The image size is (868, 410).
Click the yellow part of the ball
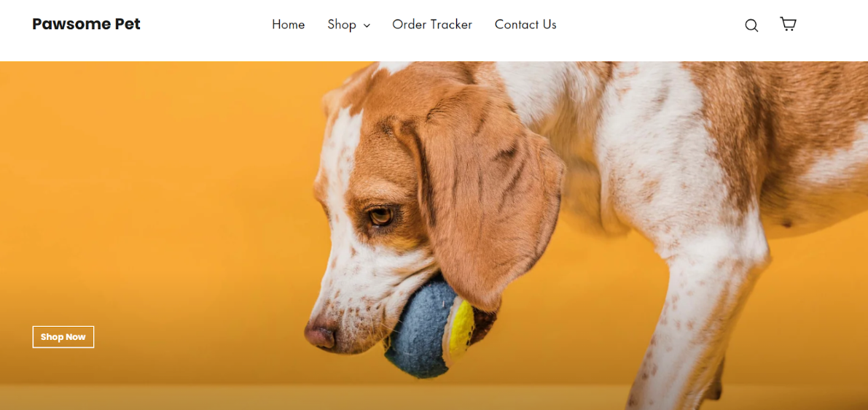[461, 331]
